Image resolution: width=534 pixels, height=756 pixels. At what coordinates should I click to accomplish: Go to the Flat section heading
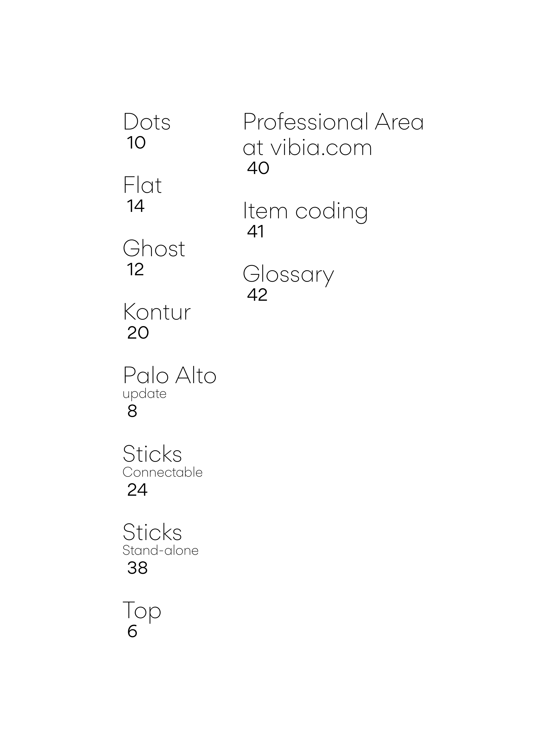coord(142,185)
